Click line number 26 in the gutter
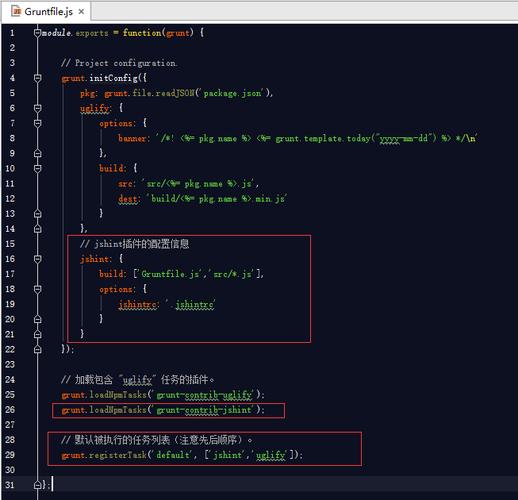This screenshot has height=500, width=518. [10, 409]
